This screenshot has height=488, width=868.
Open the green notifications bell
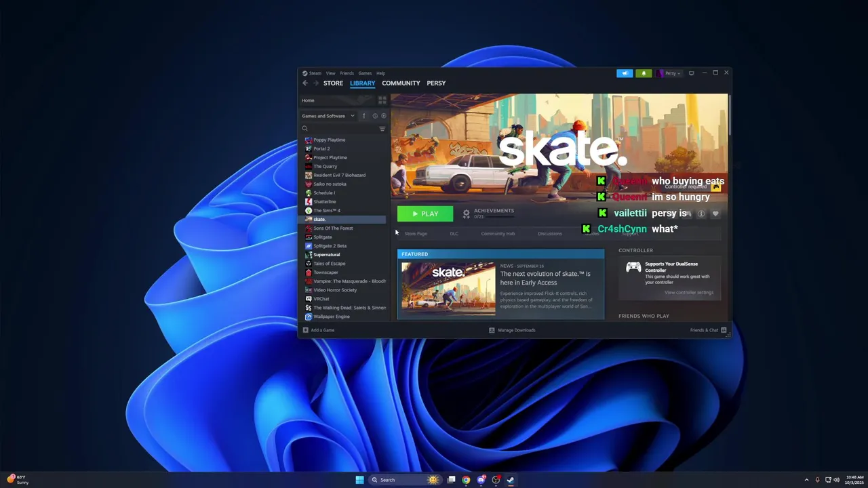(644, 73)
